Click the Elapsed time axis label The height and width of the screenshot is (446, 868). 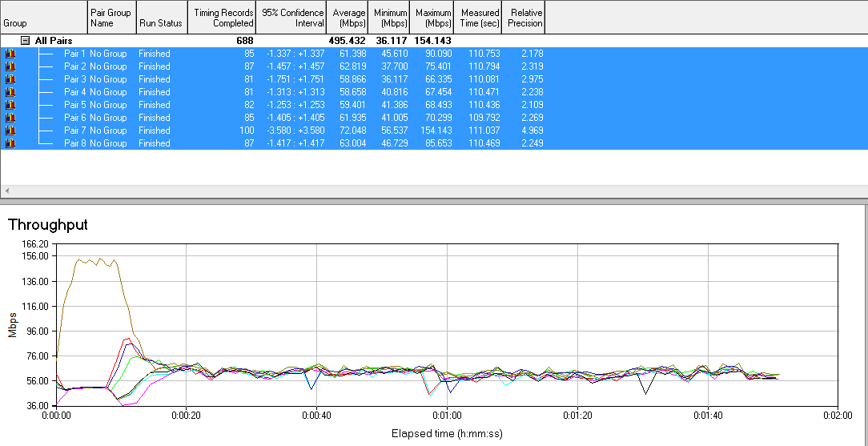(447, 432)
